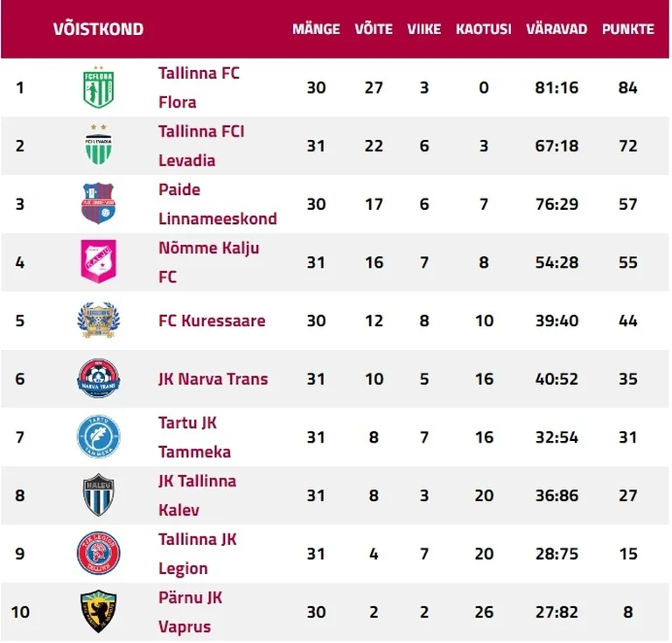This screenshot has height=643, width=672.
Task: Follow the Paide Linnameeskond team link
Action: pos(218,204)
